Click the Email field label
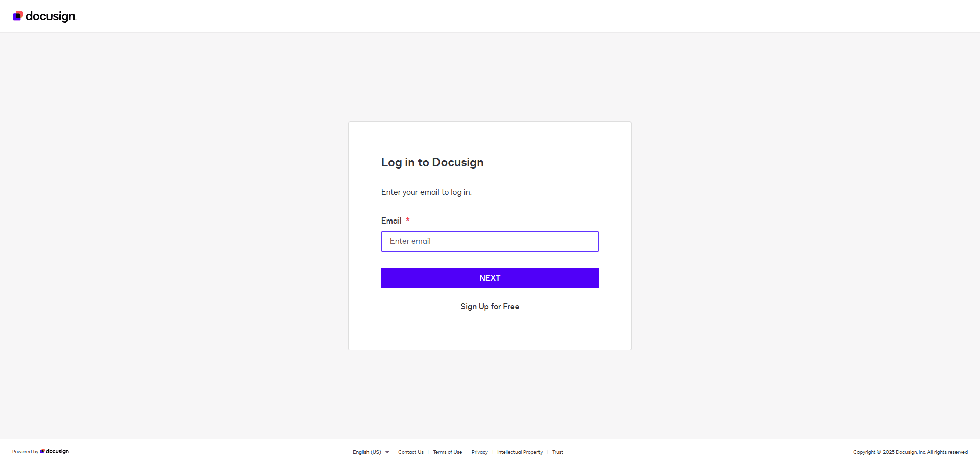Image resolution: width=980 pixels, height=465 pixels. click(x=391, y=221)
